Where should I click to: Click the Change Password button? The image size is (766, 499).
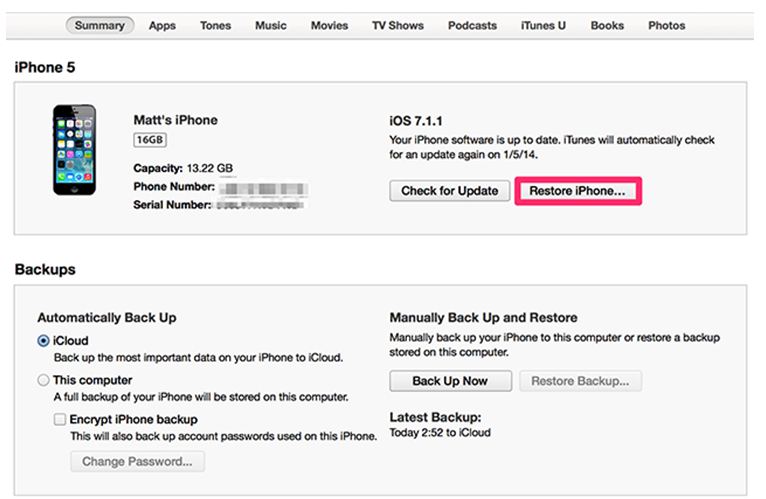pos(137,461)
